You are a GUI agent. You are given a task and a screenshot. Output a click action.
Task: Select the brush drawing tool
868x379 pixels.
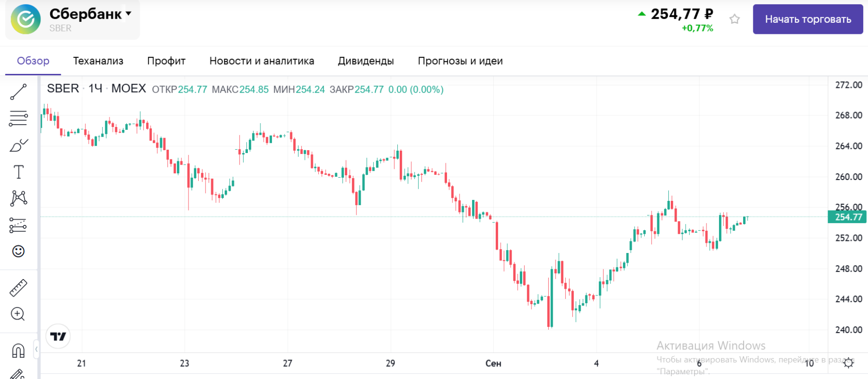point(18,145)
